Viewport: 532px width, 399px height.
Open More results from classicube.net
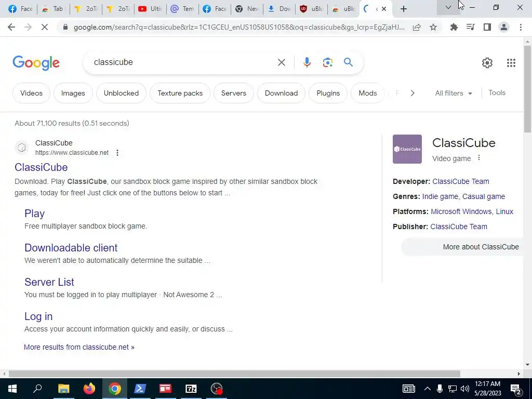[x=79, y=347]
